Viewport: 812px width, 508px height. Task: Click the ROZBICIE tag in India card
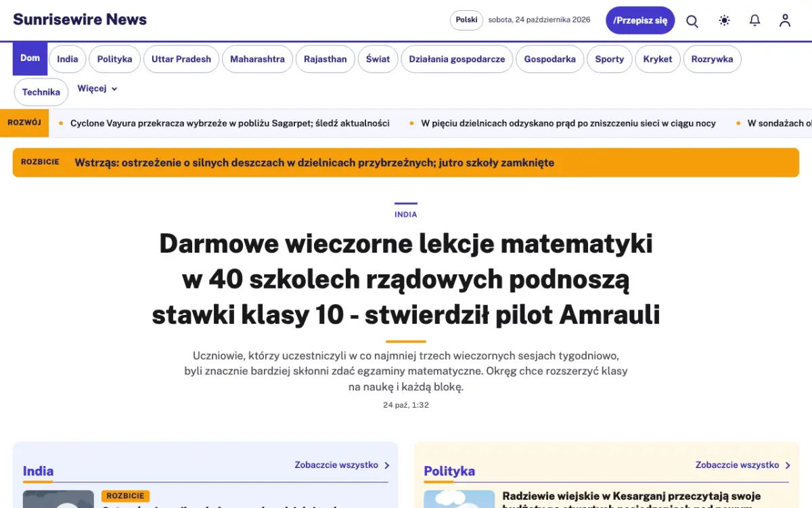[125, 496]
